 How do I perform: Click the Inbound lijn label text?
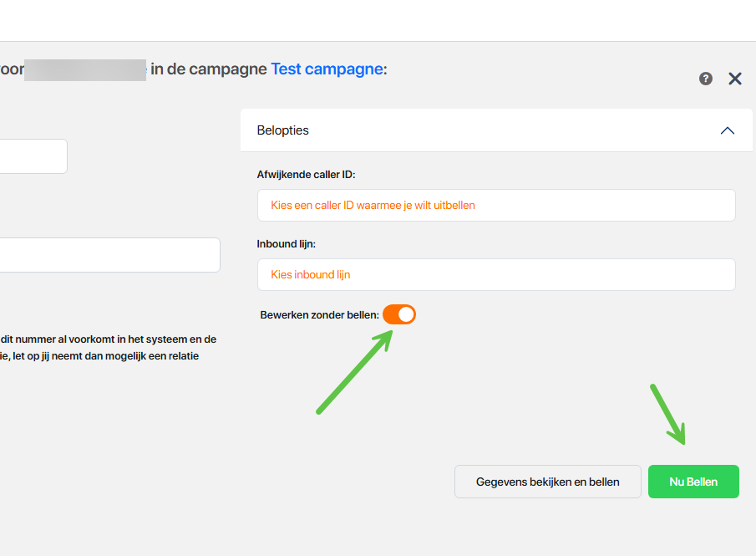[286, 244]
